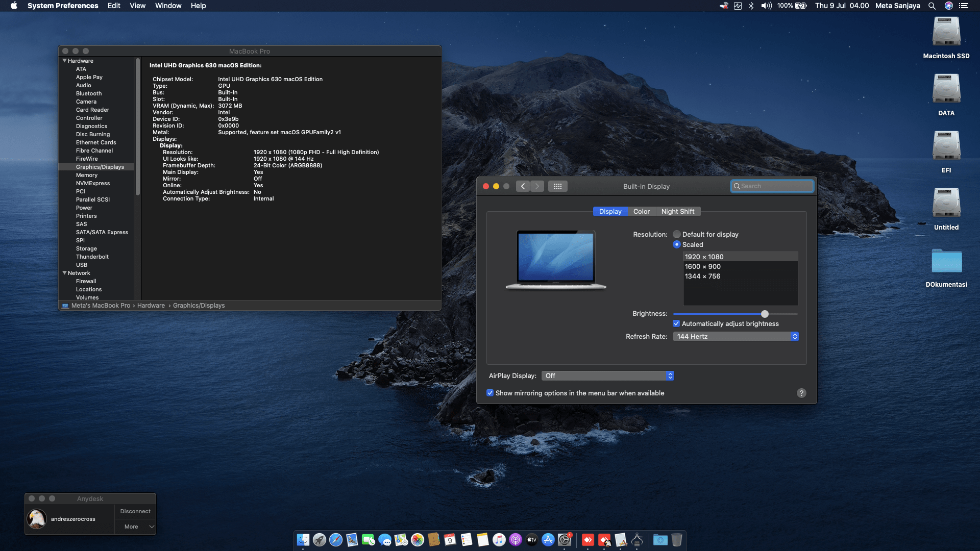Viewport: 980px width, 551px height.
Task: Click in the System Preferences search field
Action: pyautogui.click(x=772, y=186)
